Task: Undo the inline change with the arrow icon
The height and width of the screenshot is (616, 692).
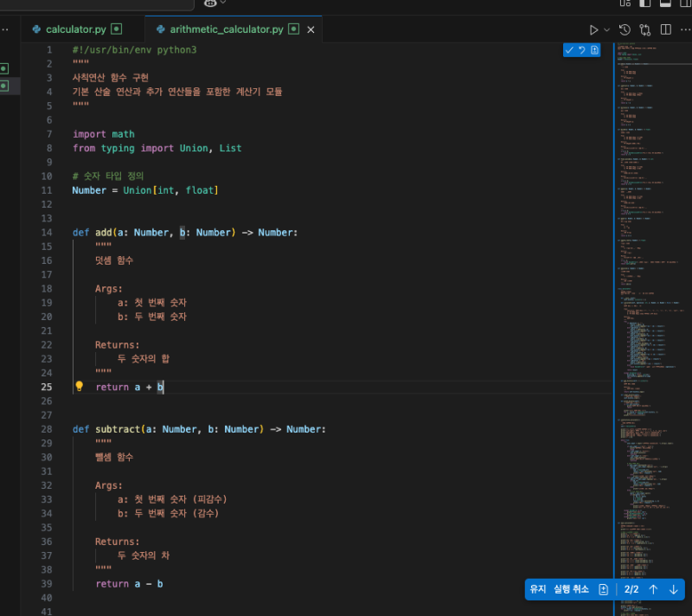Action: (582, 50)
